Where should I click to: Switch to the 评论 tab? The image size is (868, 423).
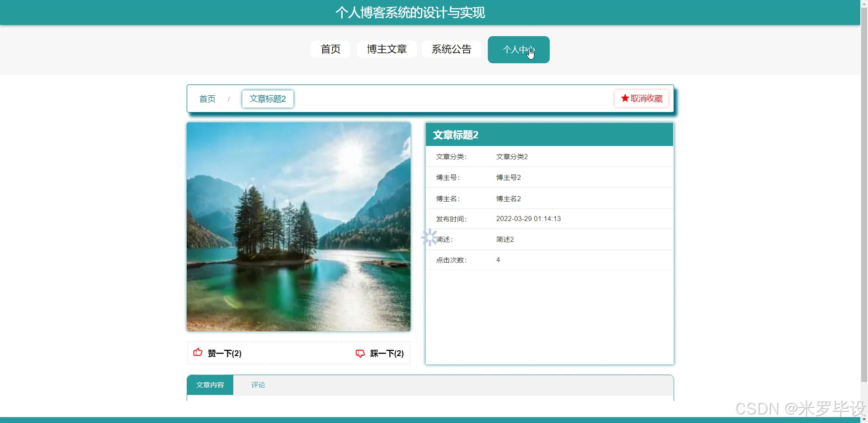258,385
